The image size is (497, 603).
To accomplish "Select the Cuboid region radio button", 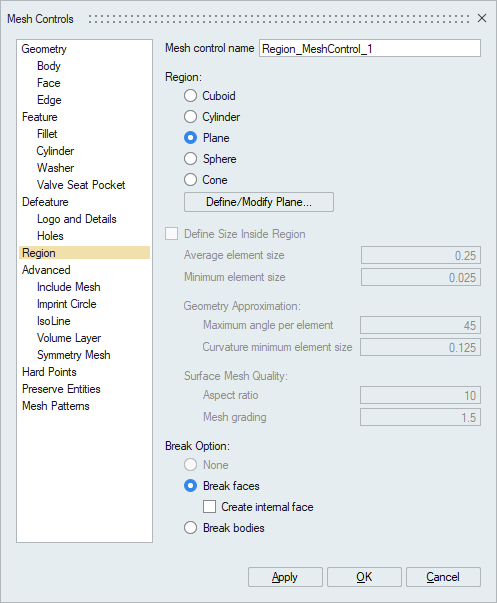I will pos(190,96).
